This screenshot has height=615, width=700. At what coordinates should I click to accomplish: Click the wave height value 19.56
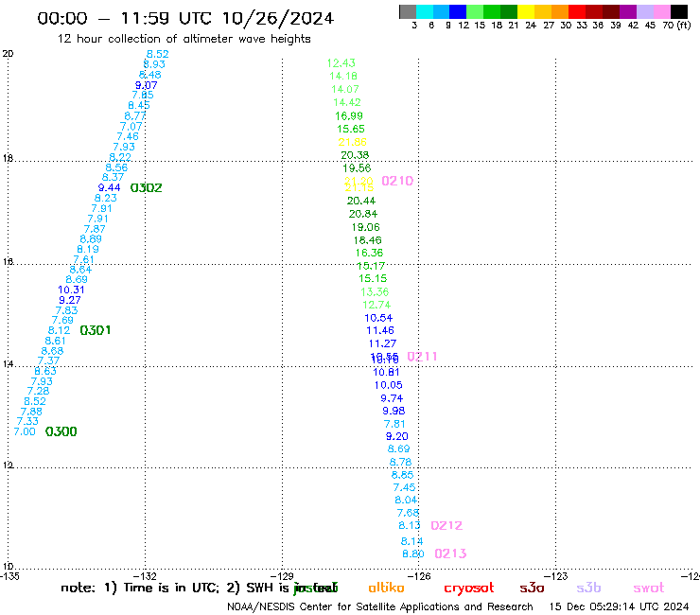(357, 168)
